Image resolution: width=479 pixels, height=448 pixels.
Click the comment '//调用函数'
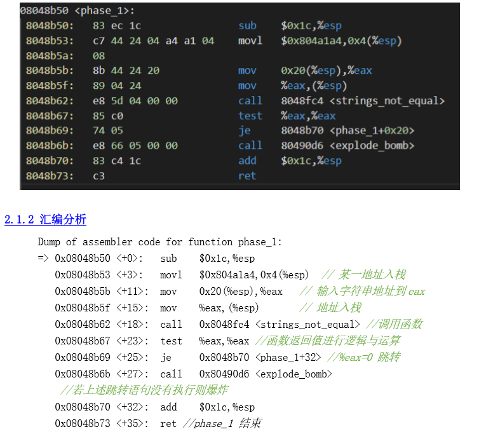395,324
